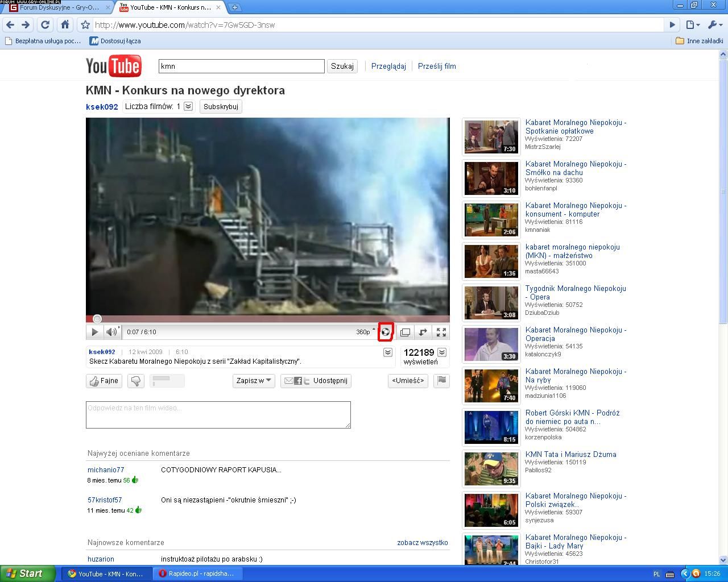Screen dimensions: 728x582
Task: Click the go arrow beside address bar
Action: click(672, 24)
